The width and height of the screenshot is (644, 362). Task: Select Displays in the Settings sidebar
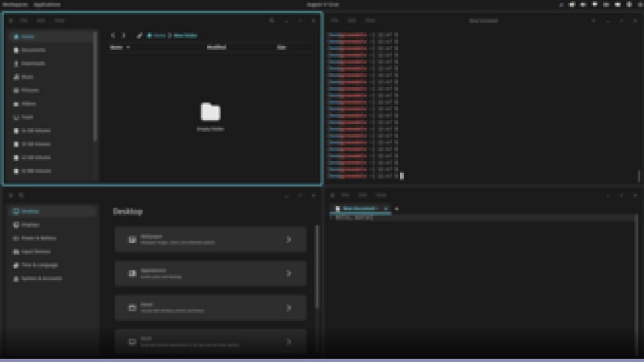[52, 225]
